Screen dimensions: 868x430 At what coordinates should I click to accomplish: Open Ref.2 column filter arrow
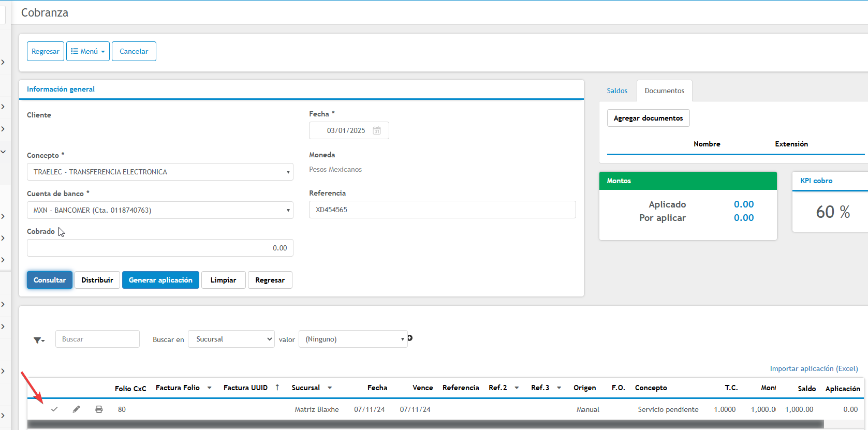pos(517,388)
